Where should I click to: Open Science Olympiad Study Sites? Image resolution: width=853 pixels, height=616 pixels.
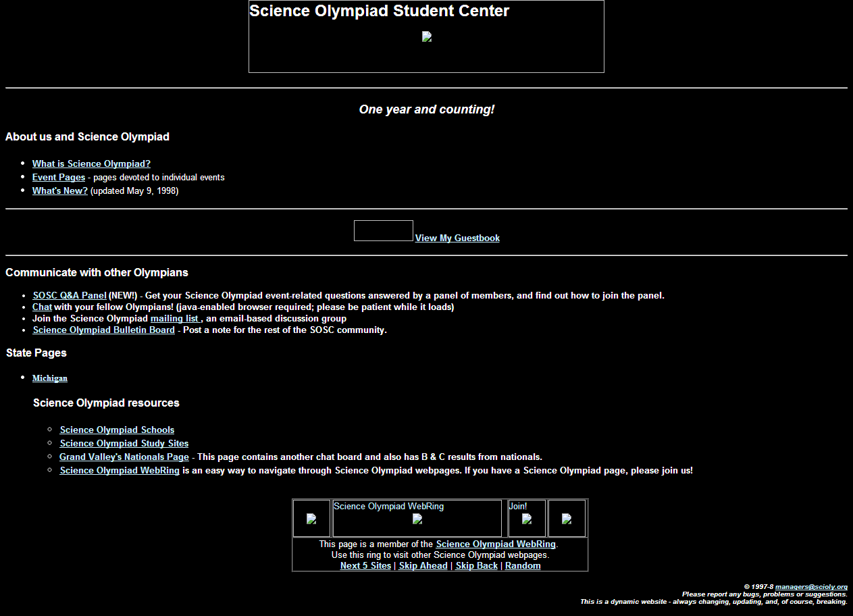point(124,443)
